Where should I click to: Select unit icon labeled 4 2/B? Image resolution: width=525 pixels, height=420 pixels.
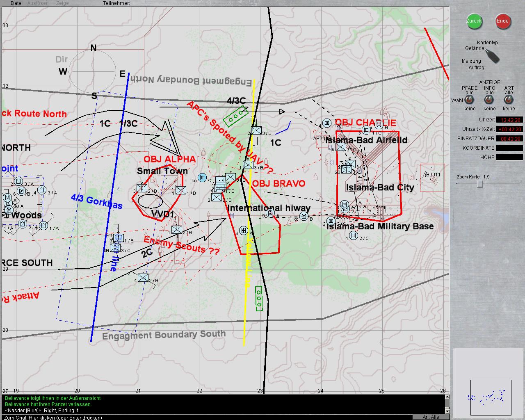[143, 278]
